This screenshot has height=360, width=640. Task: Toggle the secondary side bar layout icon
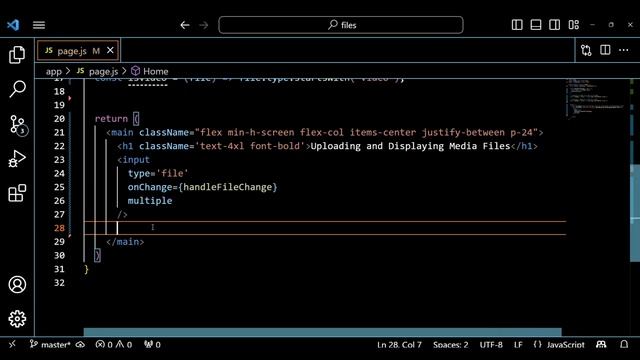pos(554,25)
